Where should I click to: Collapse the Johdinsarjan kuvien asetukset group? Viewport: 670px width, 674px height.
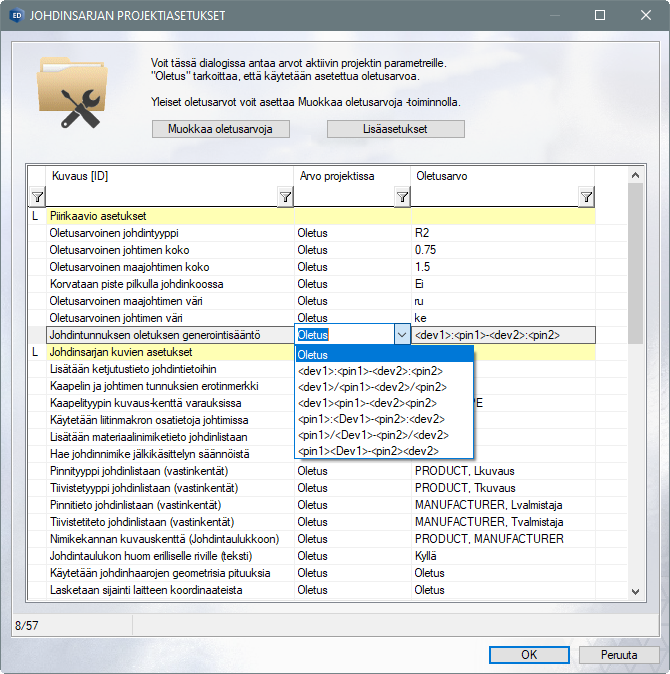coord(35,352)
